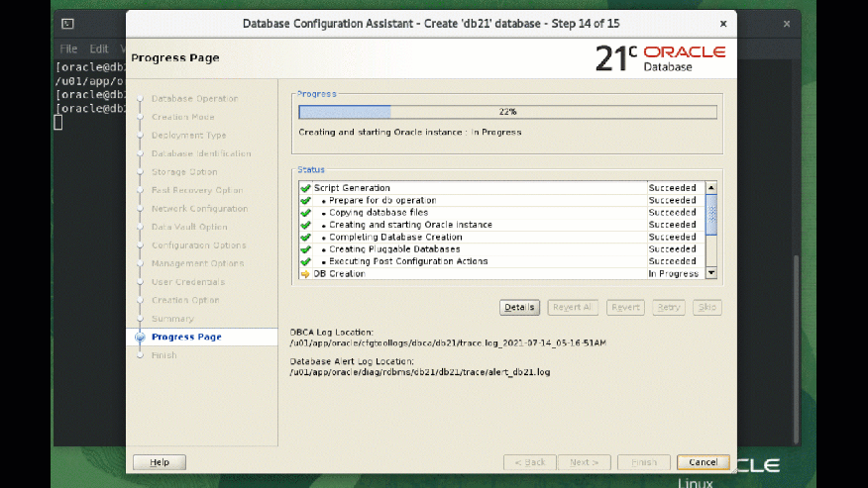Click the Oracle 21c Database logo
Screen dimensions: 868x488
[x=660, y=58]
